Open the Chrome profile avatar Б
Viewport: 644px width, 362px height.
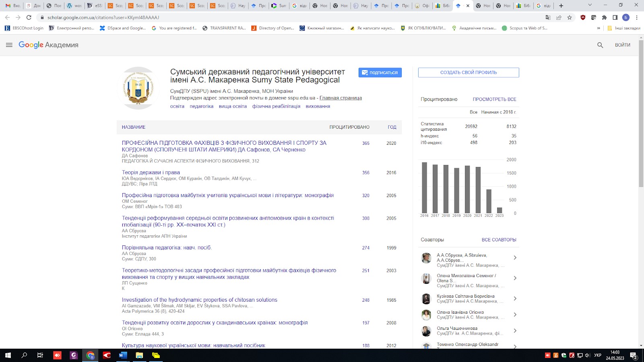[x=626, y=17]
